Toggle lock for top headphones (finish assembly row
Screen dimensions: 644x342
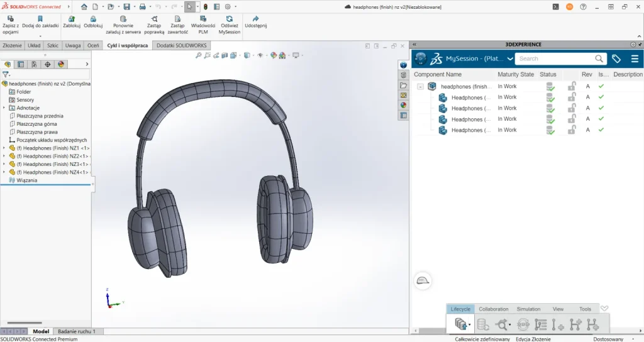(x=572, y=86)
